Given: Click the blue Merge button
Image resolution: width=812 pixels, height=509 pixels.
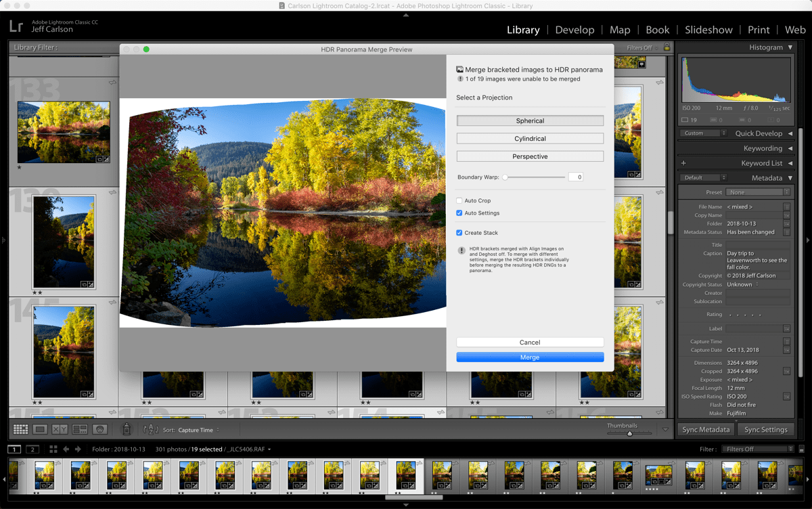Looking at the screenshot, I should point(530,357).
